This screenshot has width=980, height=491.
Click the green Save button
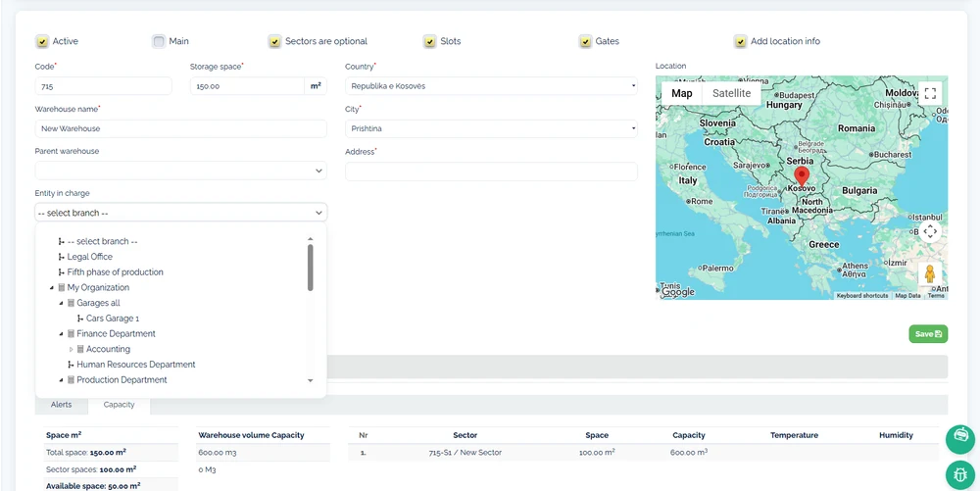928,334
